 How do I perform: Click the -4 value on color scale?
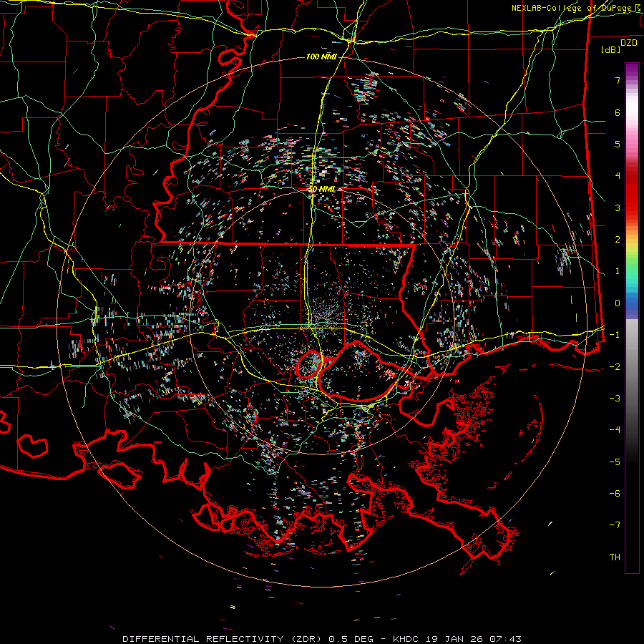[615, 429]
